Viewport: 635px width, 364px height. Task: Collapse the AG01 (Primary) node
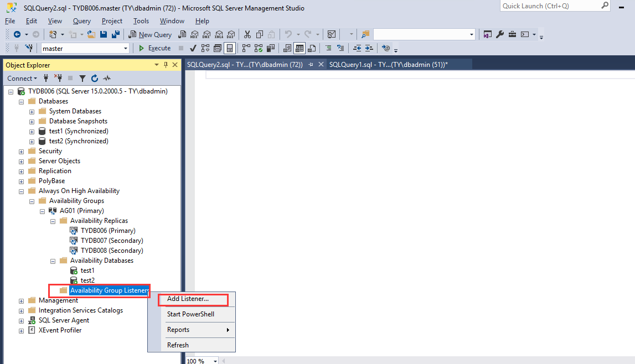42,211
